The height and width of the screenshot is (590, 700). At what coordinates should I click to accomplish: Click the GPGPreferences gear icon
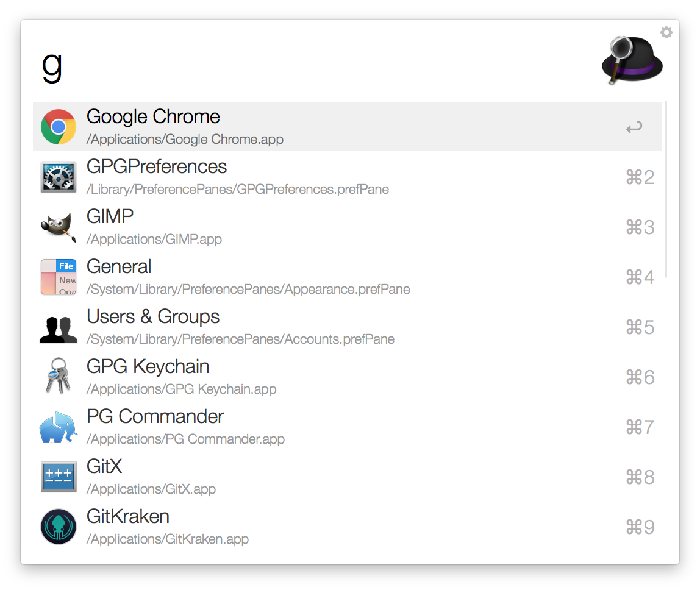59,177
